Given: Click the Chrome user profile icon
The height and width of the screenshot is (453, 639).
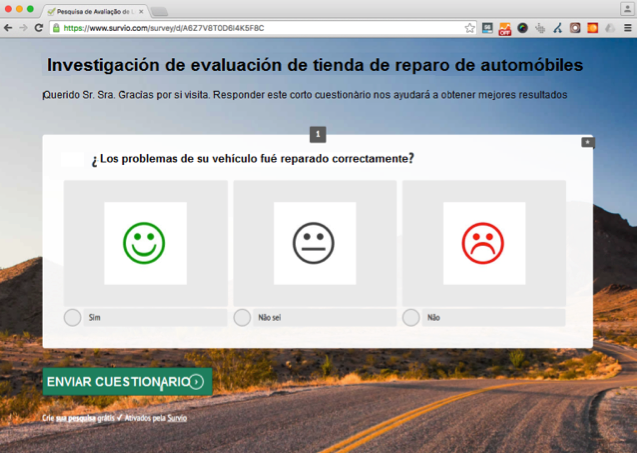Looking at the screenshot, I should 624,9.
